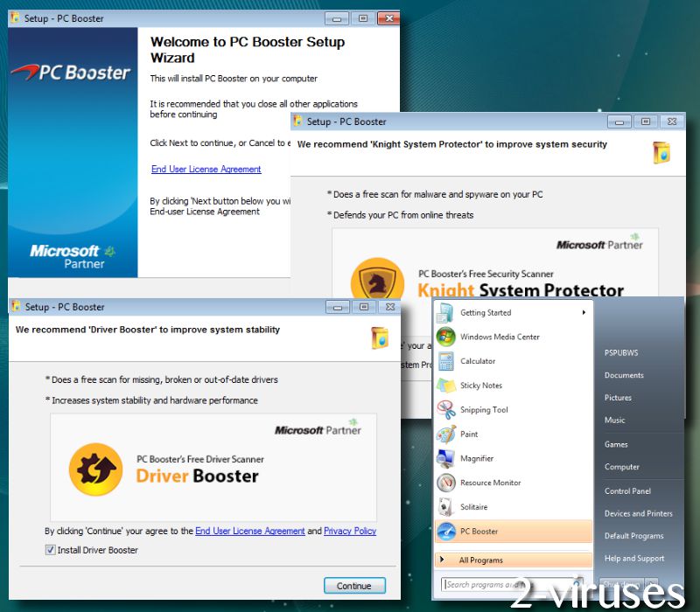The height and width of the screenshot is (612, 700).
Task: Launch Calculator from the Start menu
Action: pyautogui.click(x=513, y=361)
